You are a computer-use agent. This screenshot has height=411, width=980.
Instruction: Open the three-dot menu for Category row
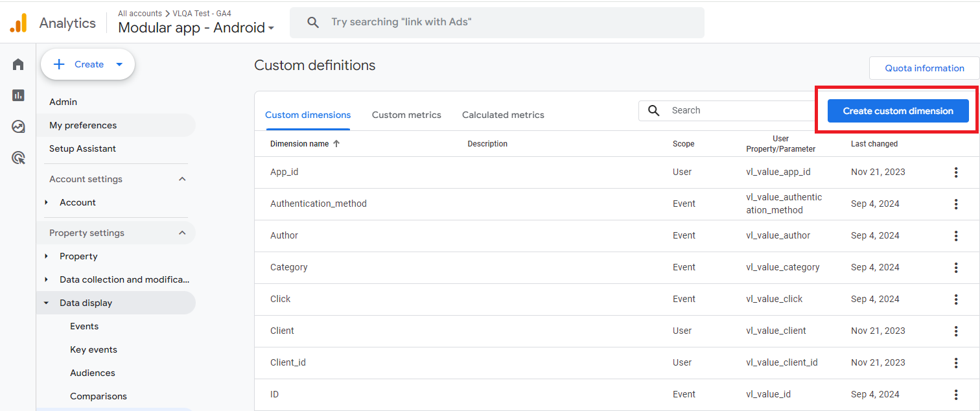pyautogui.click(x=956, y=268)
